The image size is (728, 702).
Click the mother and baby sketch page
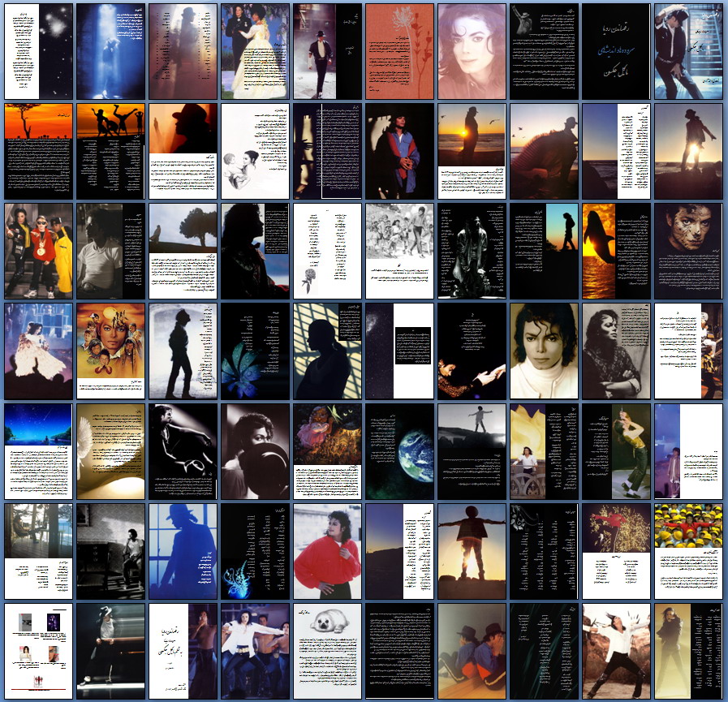pyautogui.click(x=254, y=151)
